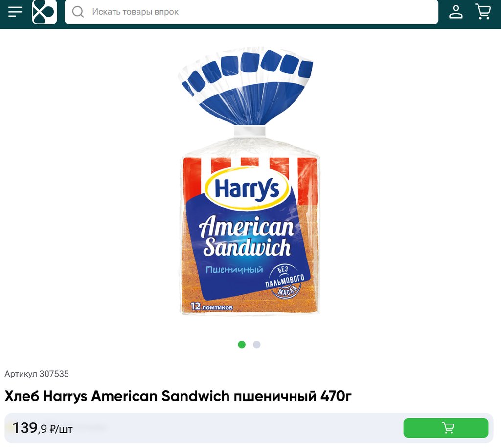Click the search magnifier icon

coord(78,12)
